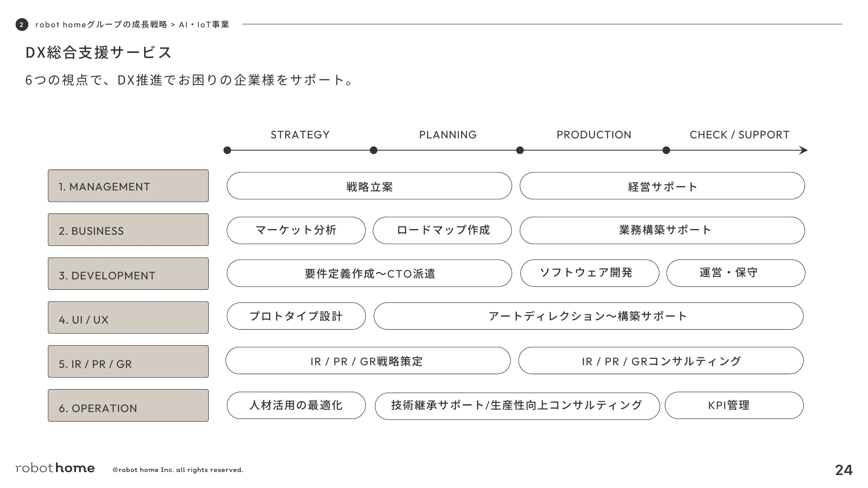868x488 pixels.
Task: Click the timeline arrowhead at the right end
Action: 803,151
